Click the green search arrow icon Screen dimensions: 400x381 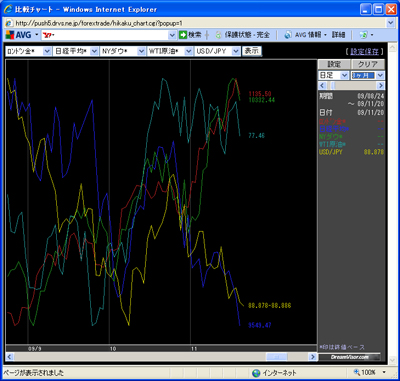pyautogui.click(x=183, y=35)
